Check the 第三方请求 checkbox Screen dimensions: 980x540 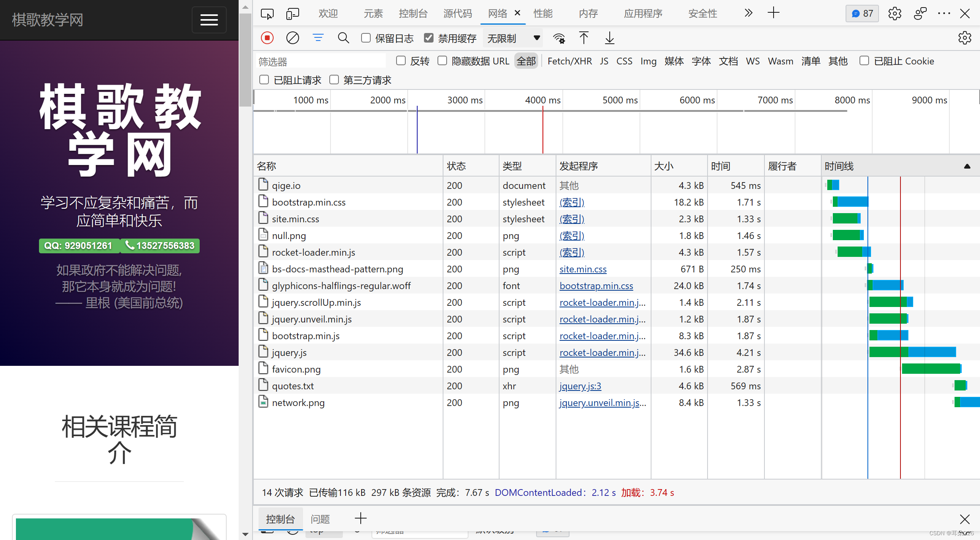coord(334,80)
